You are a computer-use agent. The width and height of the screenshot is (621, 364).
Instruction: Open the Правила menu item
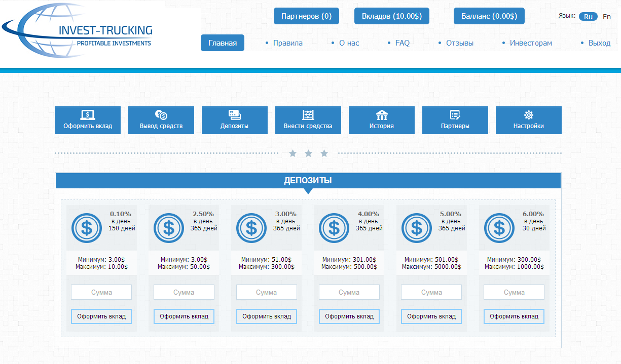click(x=287, y=43)
